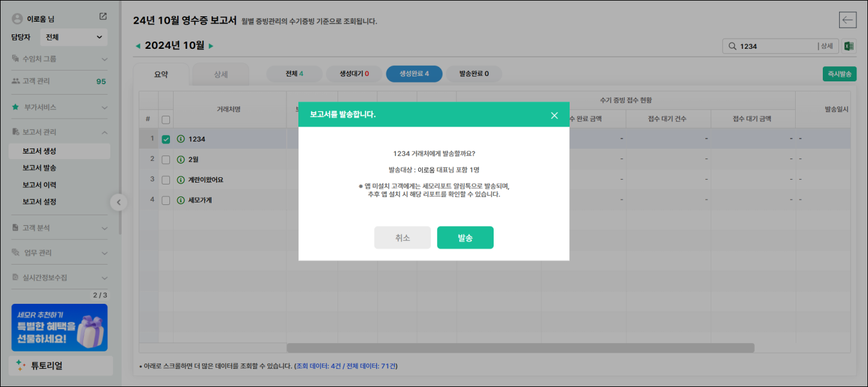Click the info icon next to 계란이왔어요

(180, 180)
